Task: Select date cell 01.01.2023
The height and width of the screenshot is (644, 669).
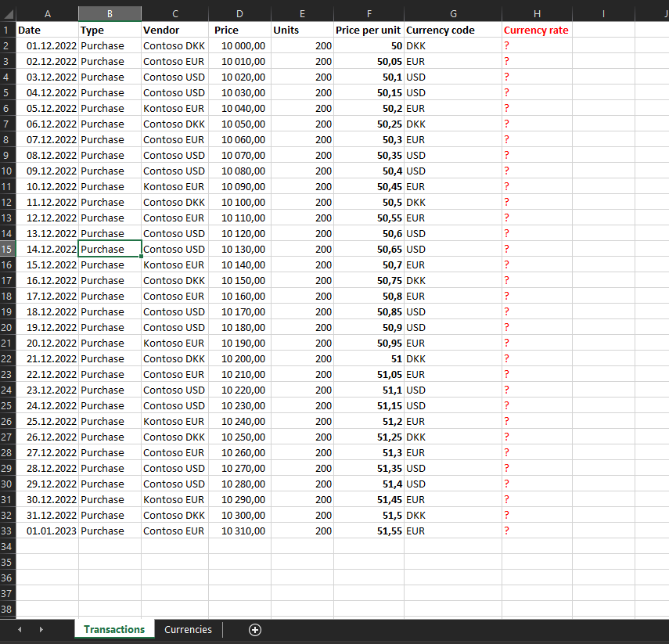Action: click(48, 531)
